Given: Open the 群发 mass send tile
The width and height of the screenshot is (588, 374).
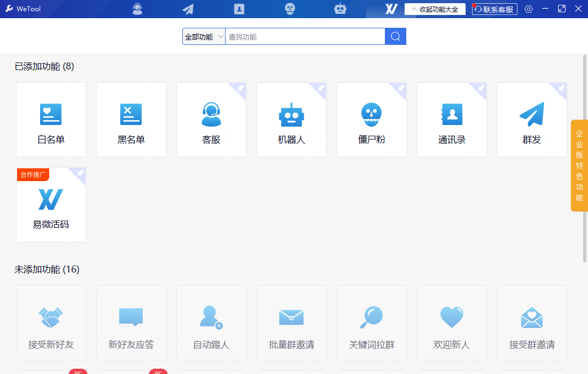Looking at the screenshot, I should coord(532,120).
